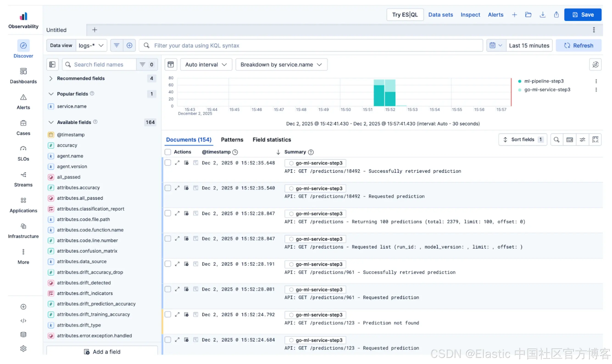Enter full screen for document table
612x364 pixels.
[595, 140]
